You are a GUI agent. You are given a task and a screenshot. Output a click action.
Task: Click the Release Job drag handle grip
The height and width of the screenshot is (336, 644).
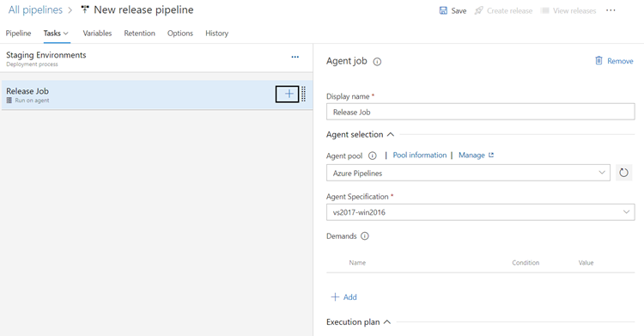click(303, 95)
